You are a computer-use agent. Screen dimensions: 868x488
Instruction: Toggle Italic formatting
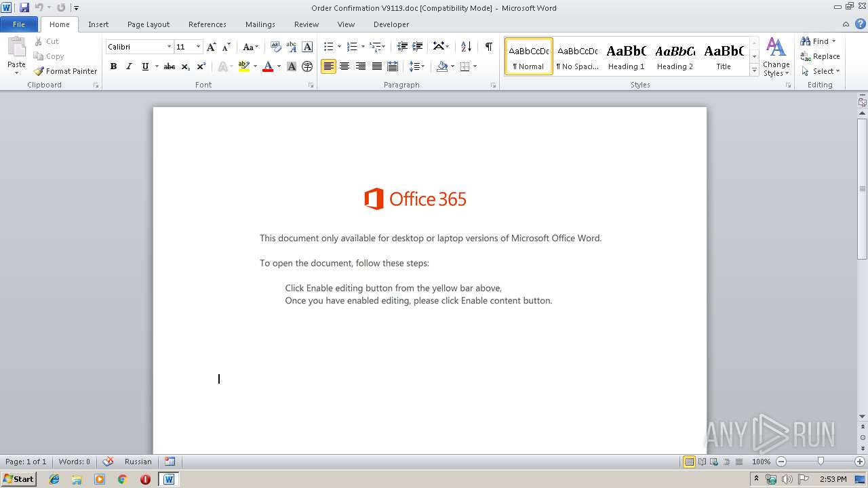tap(129, 66)
